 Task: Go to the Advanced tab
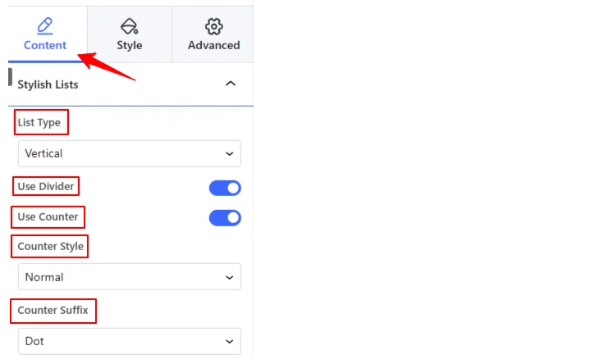click(x=213, y=34)
